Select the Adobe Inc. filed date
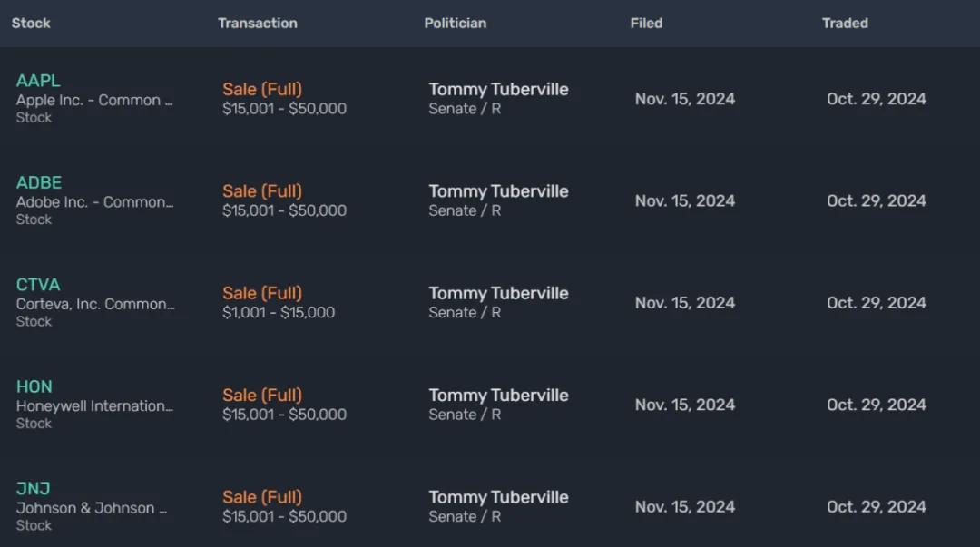The image size is (980, 547). 685,200
